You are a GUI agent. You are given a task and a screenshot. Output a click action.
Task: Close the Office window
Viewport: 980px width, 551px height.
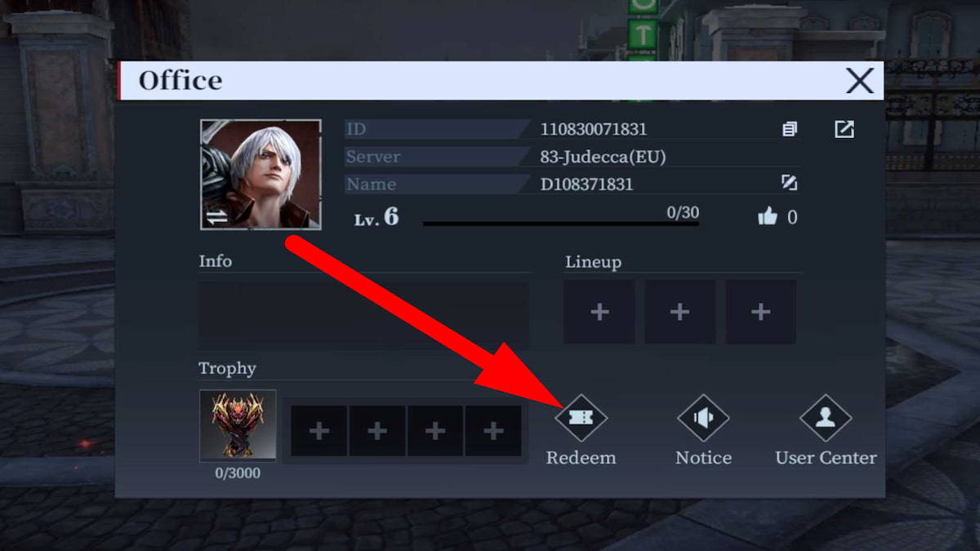860,81
